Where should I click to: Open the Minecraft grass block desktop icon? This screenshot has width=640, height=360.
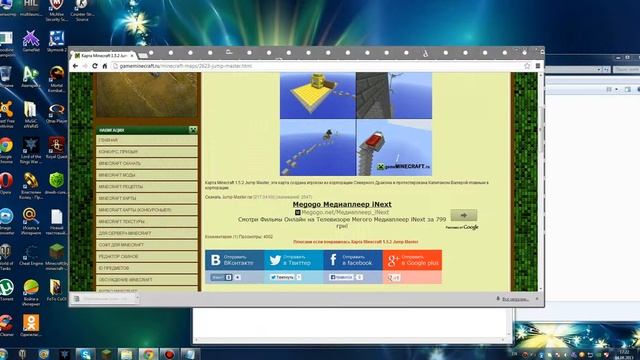[56, 257]
